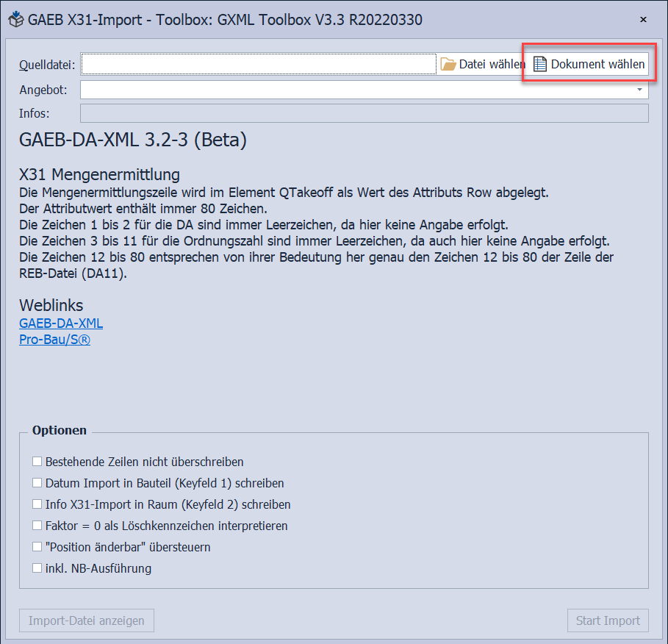The height and width of the screenshot is (644, 668).
Task: Click the 'Optionen' group header
Action: pos(60,430)
